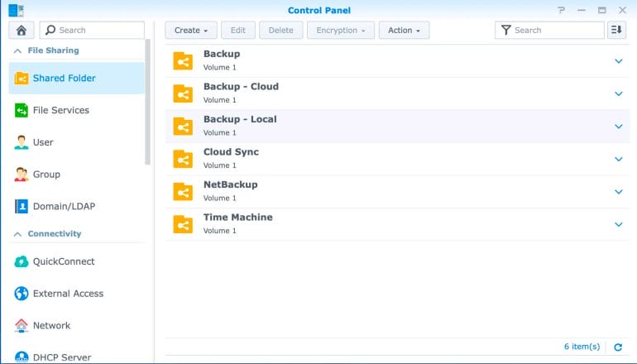Click the Control Panel app icon in title bar
637x364 pixels.
[x=16, y=10]
